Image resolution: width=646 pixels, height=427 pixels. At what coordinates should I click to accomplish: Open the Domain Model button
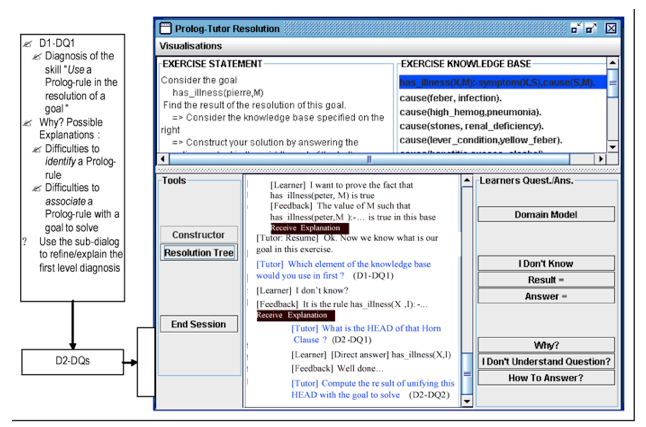pos(546,214)
